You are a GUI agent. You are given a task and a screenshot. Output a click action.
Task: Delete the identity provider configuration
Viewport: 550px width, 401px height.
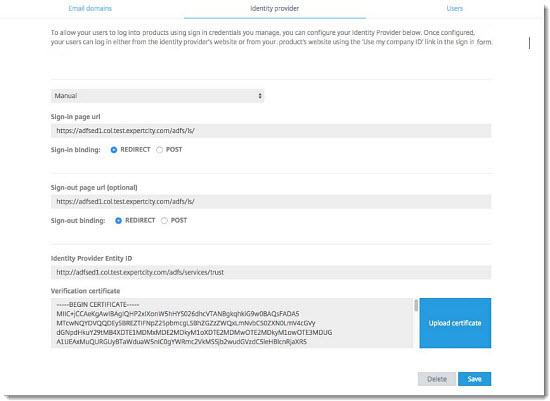[x=437, y=379]
